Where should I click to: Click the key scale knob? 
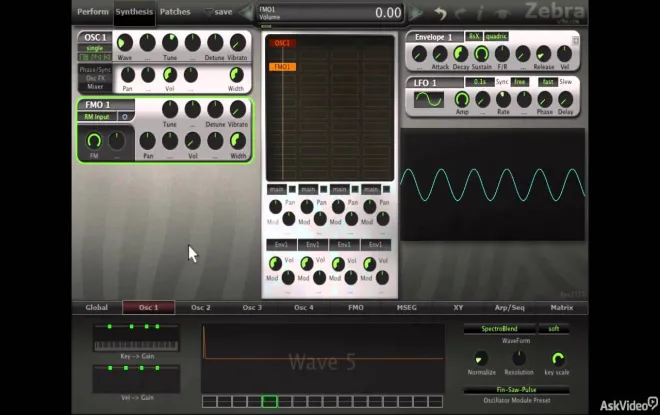(x=558, y=359)
